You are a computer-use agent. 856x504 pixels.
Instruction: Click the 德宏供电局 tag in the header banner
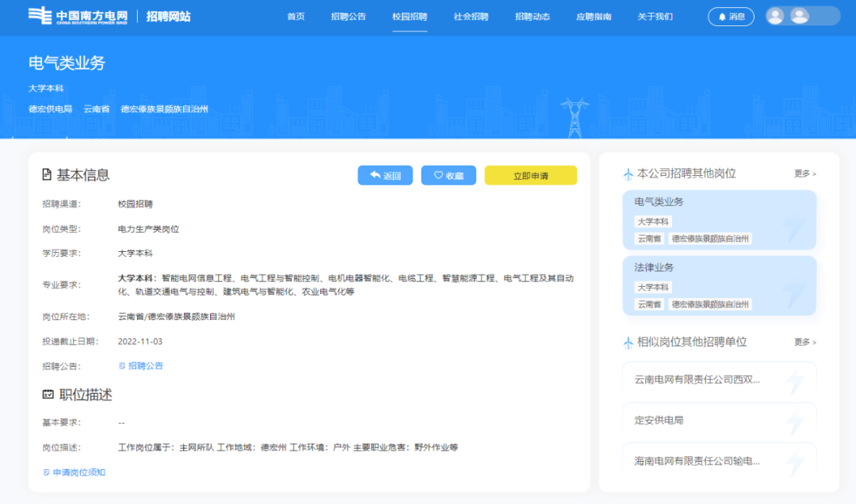[x=50, y=109]
